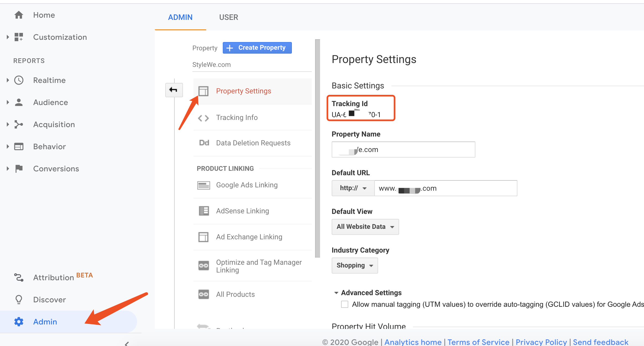Click the Audience person icon
This screenshot has height=346, width=644.
[x=19, y=102]
